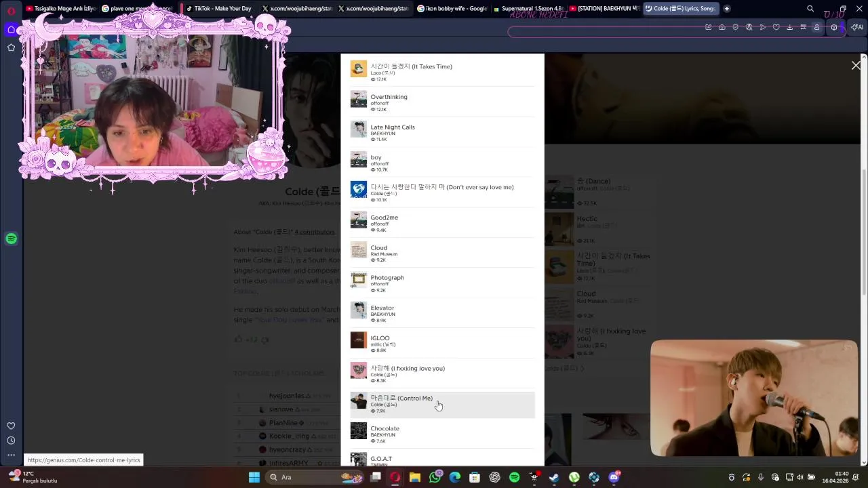Screen dimensions: 868x488
Task: Switch to the plave one tab
Action: pos(139,9)
